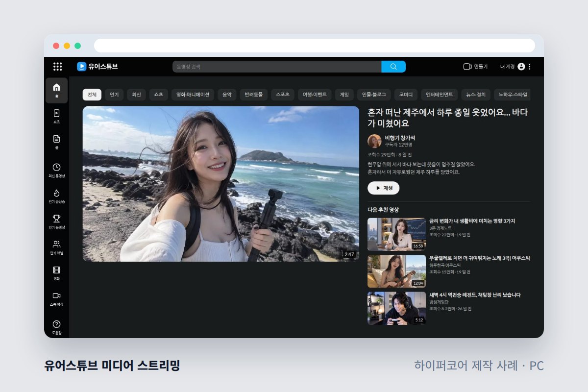Click the browser address bar
588x392 pixels.
click(315, 46)
